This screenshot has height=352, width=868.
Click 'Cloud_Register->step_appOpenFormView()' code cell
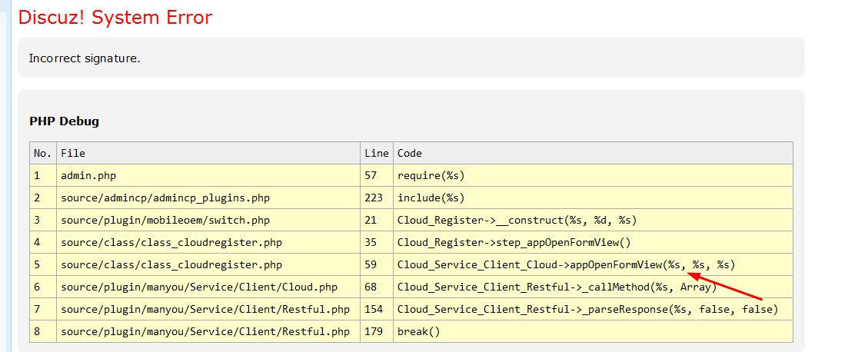[x=594, y=242]
